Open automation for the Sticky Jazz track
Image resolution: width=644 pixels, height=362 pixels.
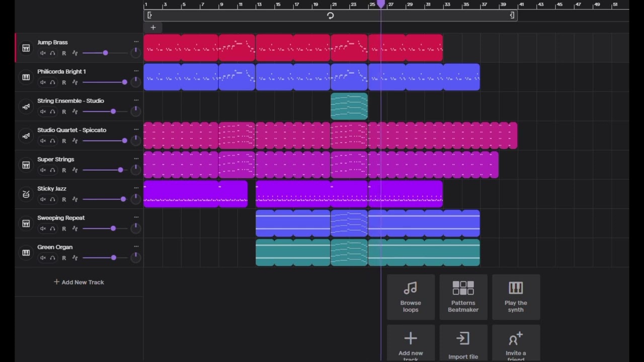click(x=75, y=199)
